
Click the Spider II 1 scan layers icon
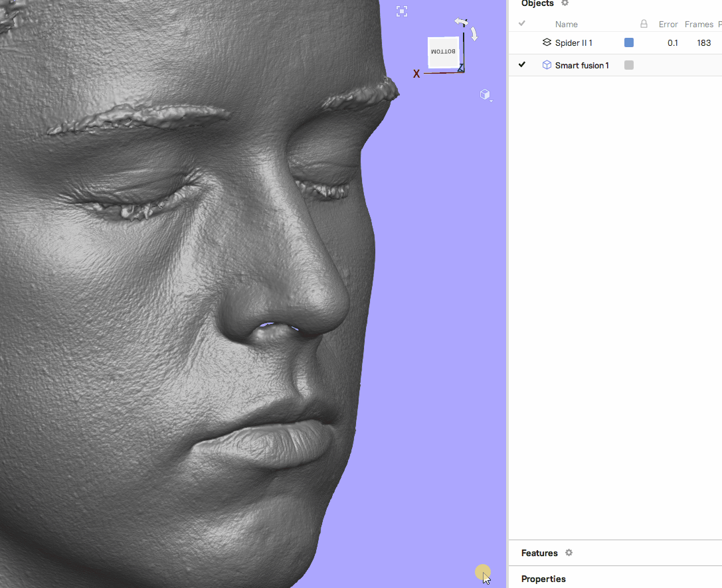point(547,42)
